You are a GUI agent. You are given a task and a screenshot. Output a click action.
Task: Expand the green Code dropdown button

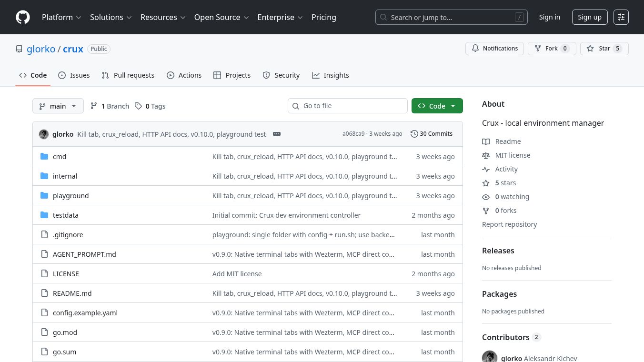coord(437,106)
